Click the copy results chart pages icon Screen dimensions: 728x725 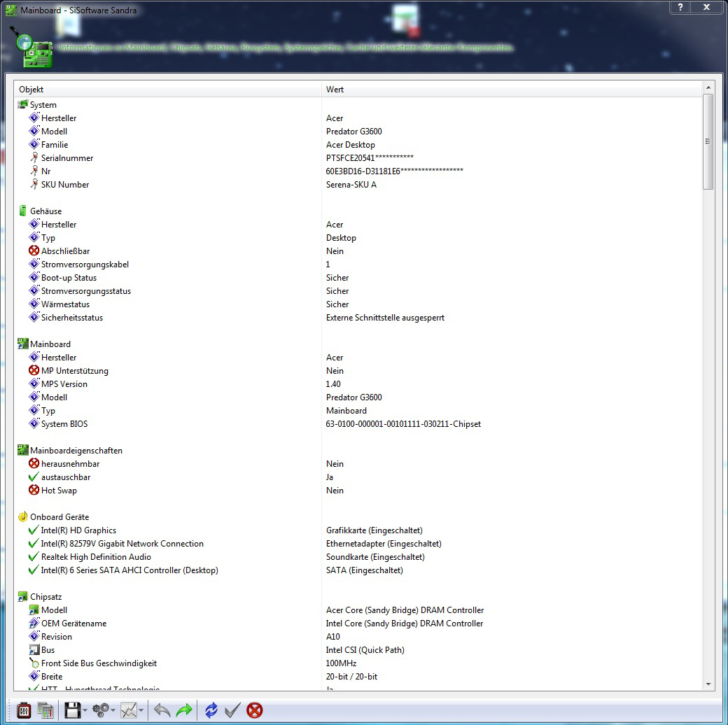click(x=45, y=710)
